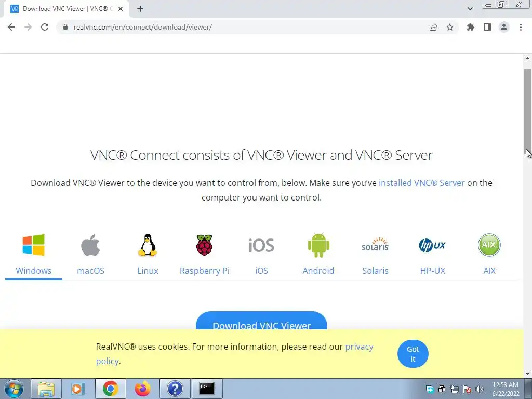Select the Download VNC Viewer browser tab

(67, 9)
